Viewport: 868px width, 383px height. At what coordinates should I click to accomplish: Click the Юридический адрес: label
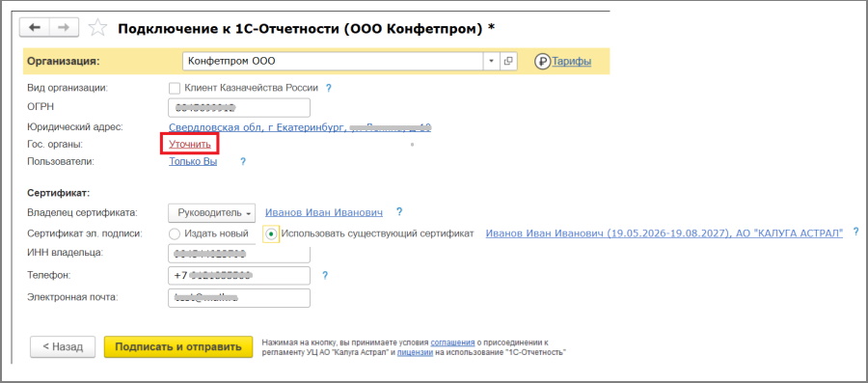point(75,127)
